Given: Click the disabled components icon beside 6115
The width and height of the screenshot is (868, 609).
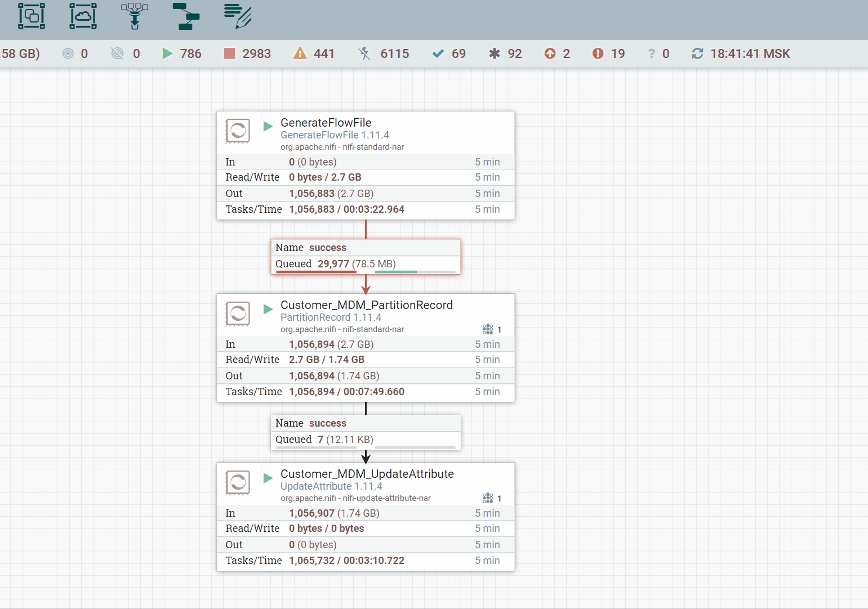Looking at the screenshot, I should pyautogui.click(x=364, y=53).
